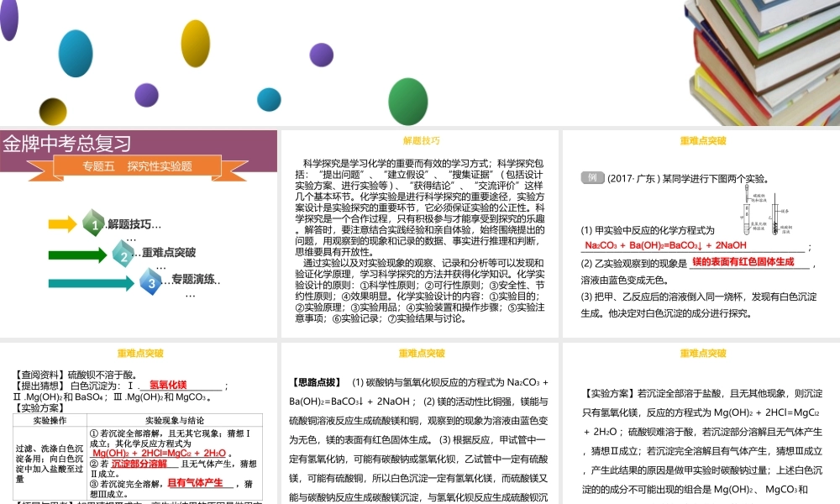Click the test tube experiment diagram
Image resolution: width=840 pixels, height=504 pixels.
pyautogui.click(x=767, y=210)
